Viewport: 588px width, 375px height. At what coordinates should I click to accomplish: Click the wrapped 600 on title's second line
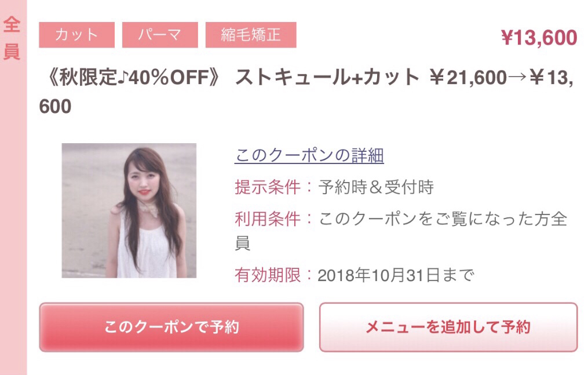(55, 106)
